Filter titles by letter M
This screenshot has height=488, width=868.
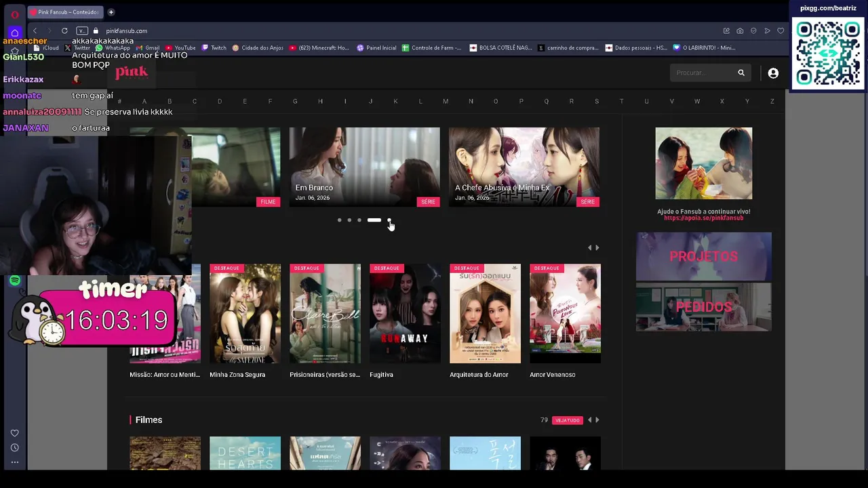click(446, 102)
